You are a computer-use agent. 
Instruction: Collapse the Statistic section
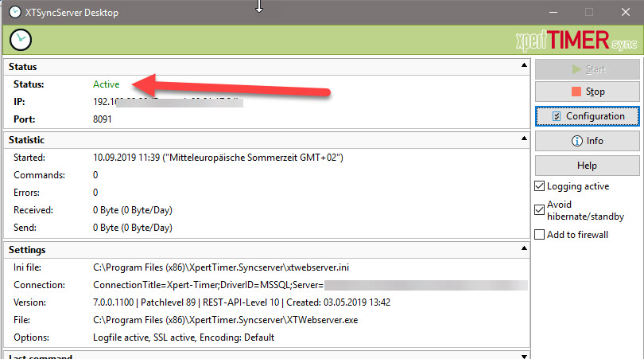(524, 139)
